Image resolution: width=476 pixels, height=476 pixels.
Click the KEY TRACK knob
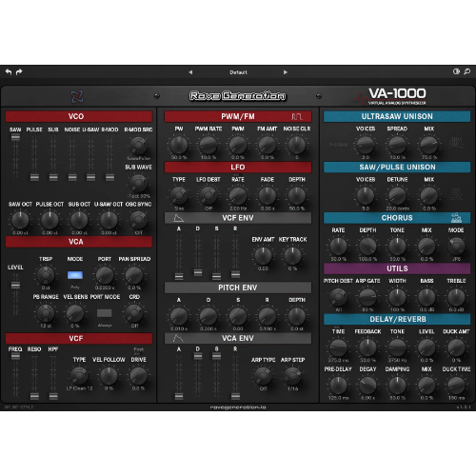pos(292,256)
